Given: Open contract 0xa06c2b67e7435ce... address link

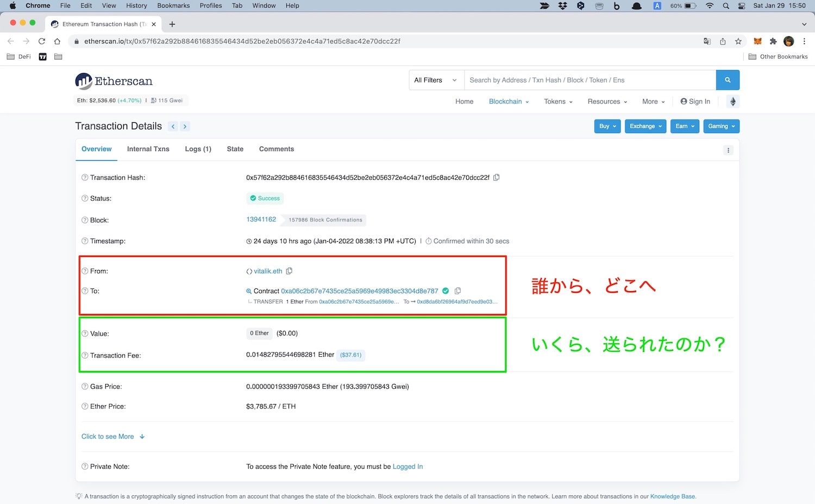Looking at the screenshot, I should tap(360, 291).
